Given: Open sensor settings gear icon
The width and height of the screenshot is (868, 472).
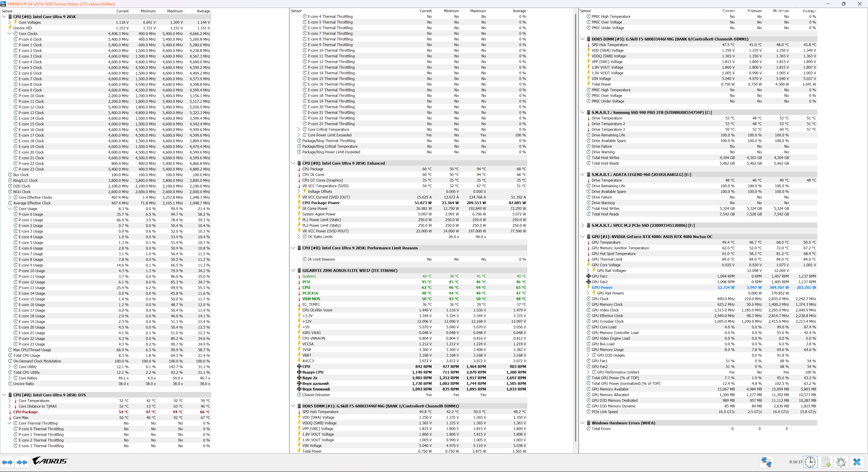Looking at the screenshot, I should (841, 462).
